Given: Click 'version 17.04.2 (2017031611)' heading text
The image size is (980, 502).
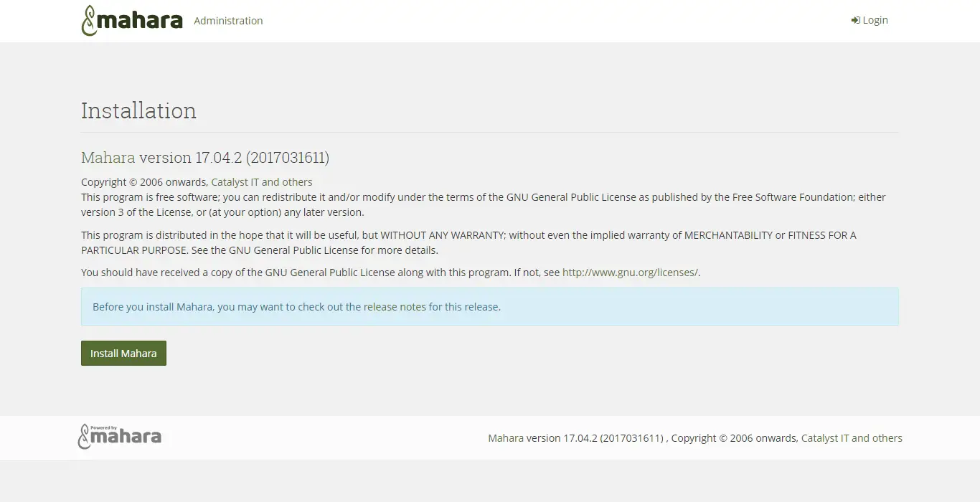Looking at the screenshot, I should (235, 157).
